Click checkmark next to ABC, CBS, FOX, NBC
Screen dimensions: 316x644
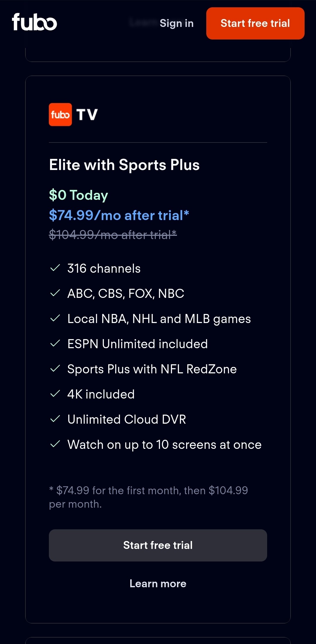pyautogui.click(x=55, y=293)
